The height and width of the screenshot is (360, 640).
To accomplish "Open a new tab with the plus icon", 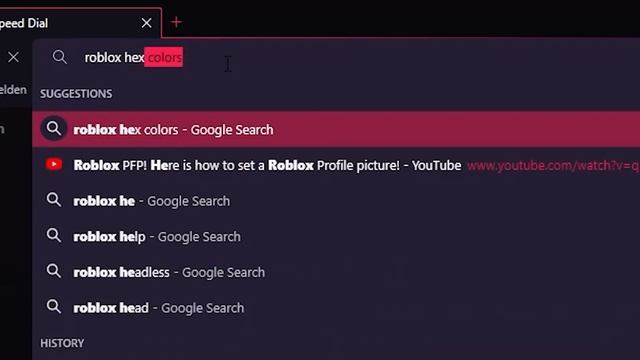I will [x=176, y=22].
